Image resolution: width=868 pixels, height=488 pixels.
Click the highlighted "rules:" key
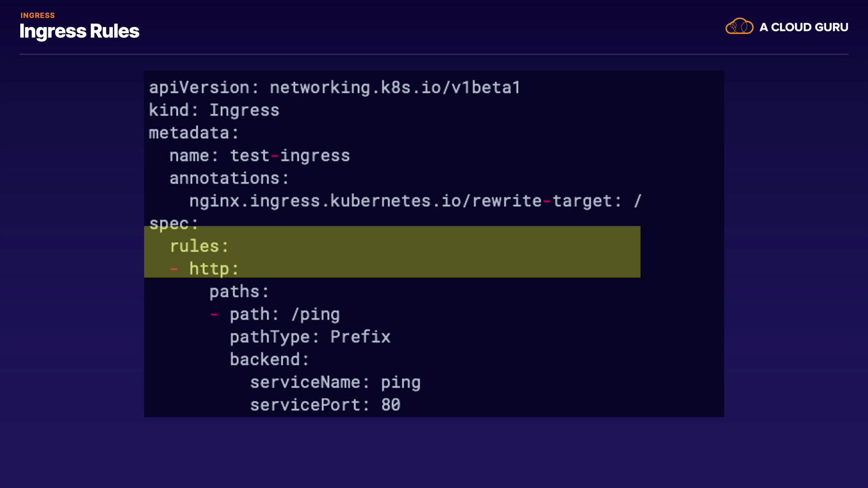[x=199, y=246]
